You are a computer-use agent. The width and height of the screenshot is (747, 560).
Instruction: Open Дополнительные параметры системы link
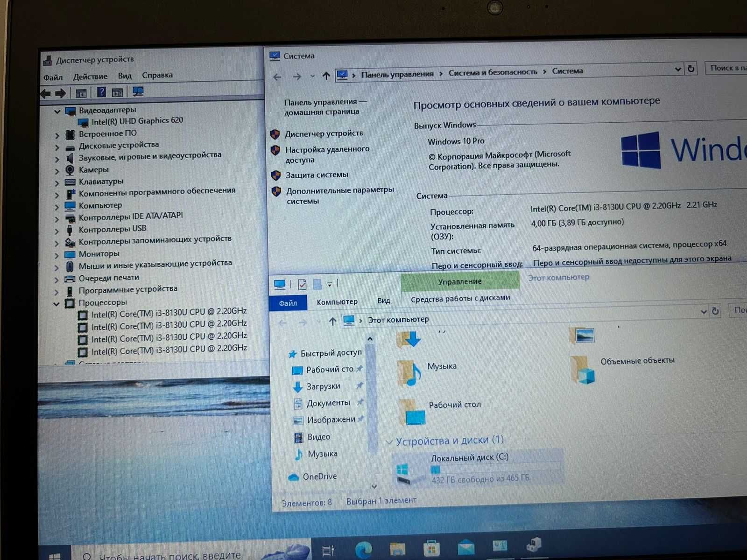340,196
